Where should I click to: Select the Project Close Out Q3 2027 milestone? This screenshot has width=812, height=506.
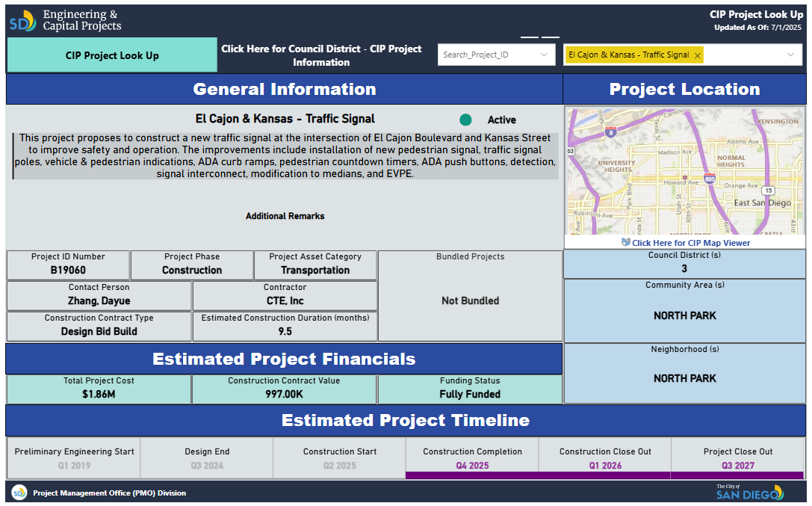click(x=738, y=458)
